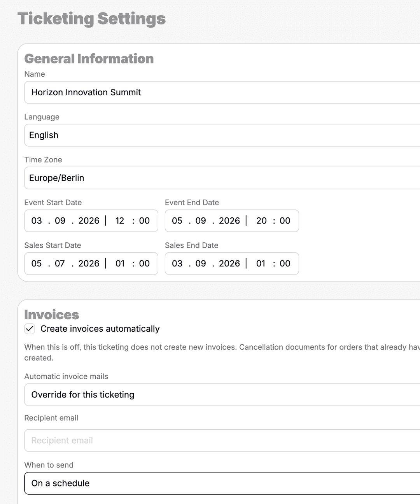The height and width of the screenshot is (504, 420).
Task: Select hour 01 in Sales End Date
Action: (261, 264)
